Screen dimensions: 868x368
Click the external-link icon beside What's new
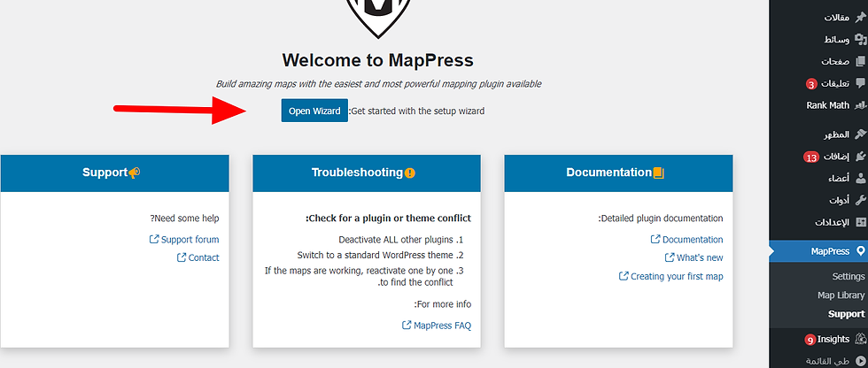(670, 257)
